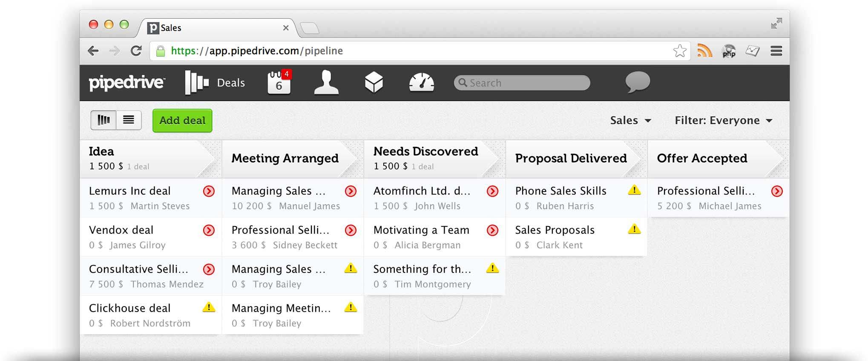Open the Chrome hamburger menu
Viewport: 868px width, 361px height.
[x=776, y=51]
